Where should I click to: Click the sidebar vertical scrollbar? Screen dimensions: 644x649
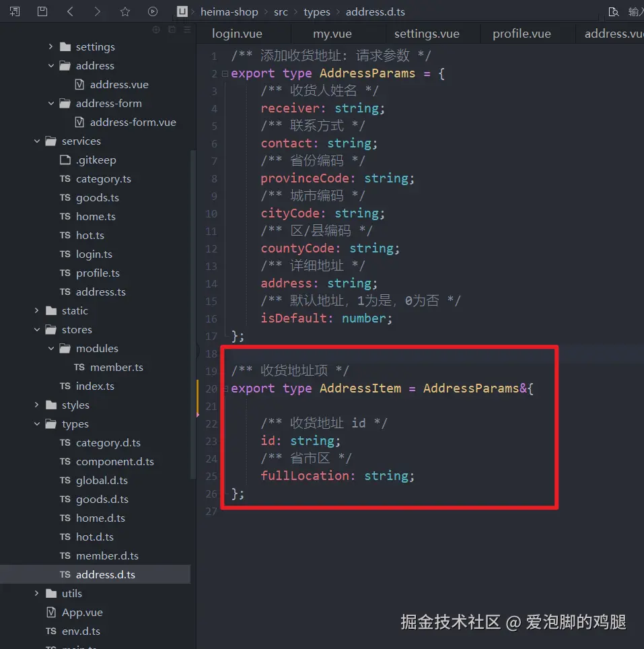click(192, 314)
